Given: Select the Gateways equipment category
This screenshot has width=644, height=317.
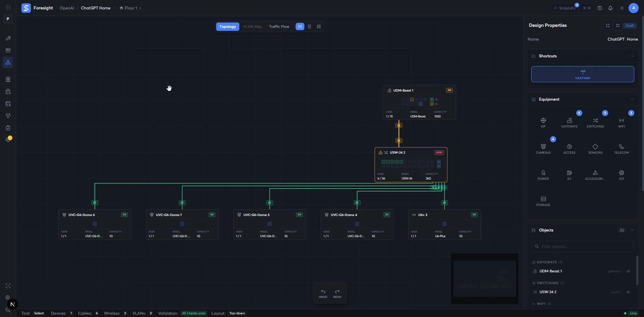Looking at the screenshot, I should pos(570,123).
